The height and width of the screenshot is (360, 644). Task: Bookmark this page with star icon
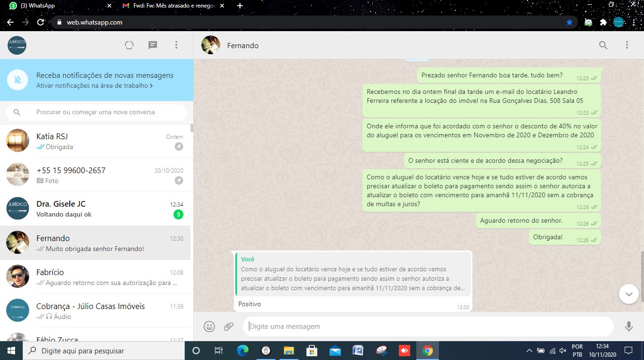click(570, 22)
